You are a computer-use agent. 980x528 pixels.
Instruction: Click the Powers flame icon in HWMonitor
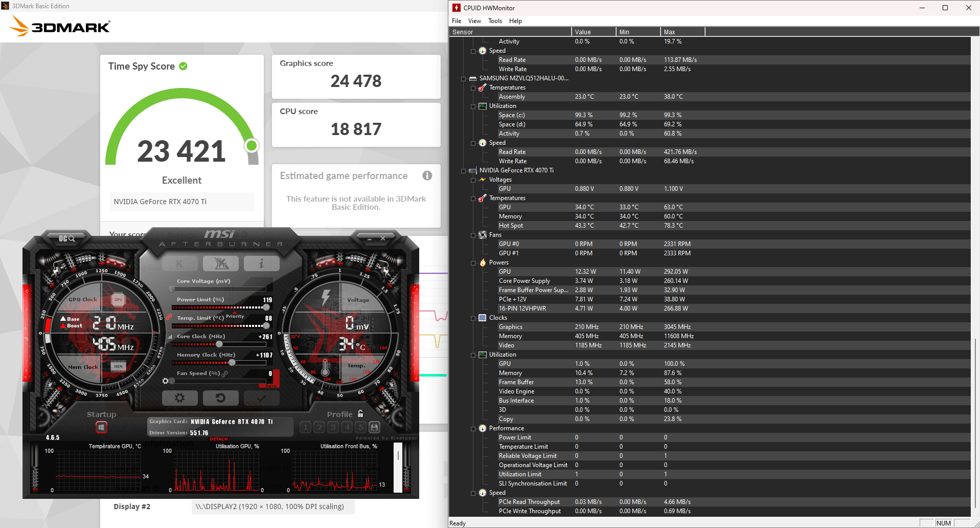point(483,262)
